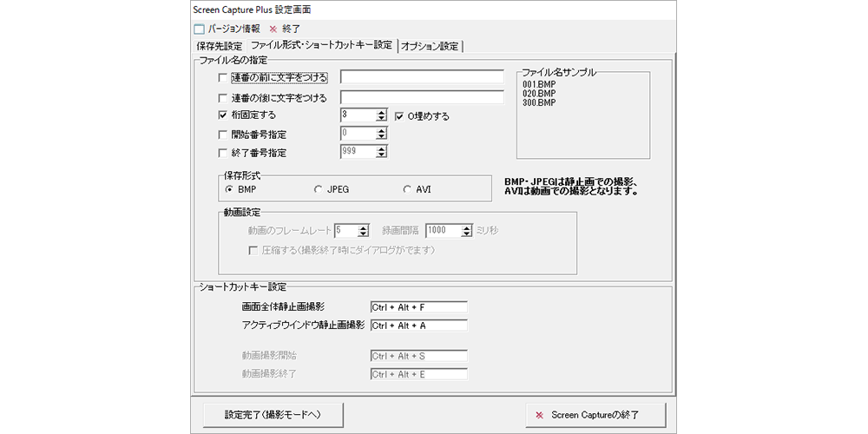Screen dimensions: 868x434
Task: Click the 桁固定する digit count field
Action: tap(358, 115)
